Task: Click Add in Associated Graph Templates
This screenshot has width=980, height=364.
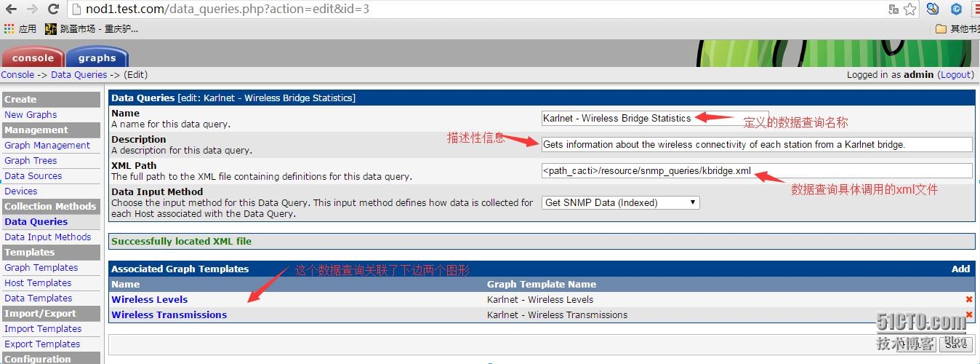Action: (x=960, y=269)
